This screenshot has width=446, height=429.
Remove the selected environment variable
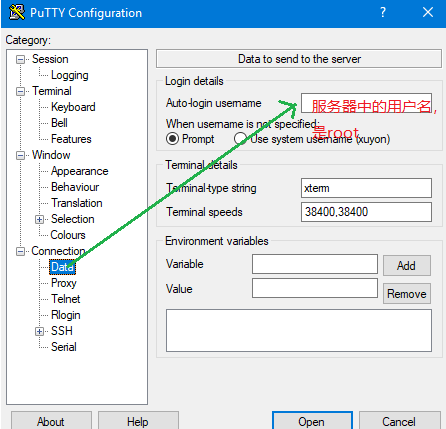coord(407,294)
